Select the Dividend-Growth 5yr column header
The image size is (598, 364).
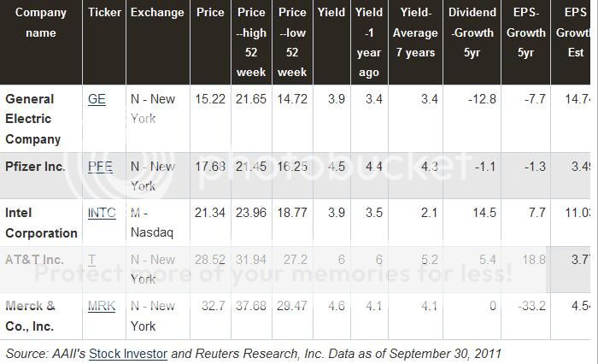coord(472,32)
